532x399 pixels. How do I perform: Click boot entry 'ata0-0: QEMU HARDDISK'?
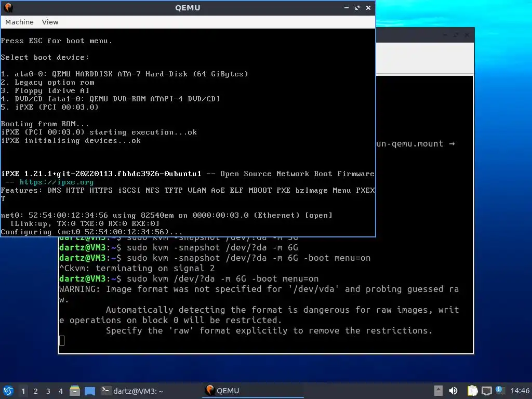(x=124, y=74)
